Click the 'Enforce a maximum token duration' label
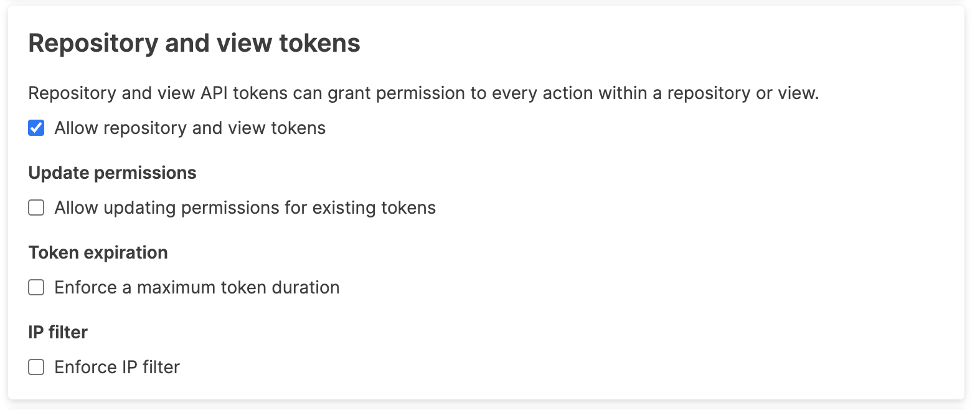Image resolution: width=980 pixels, height=410 pixels. (x=197, y=288)
